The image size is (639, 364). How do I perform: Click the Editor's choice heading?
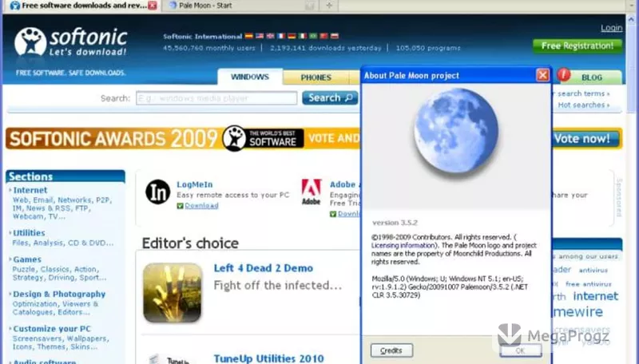pos(190,243)
